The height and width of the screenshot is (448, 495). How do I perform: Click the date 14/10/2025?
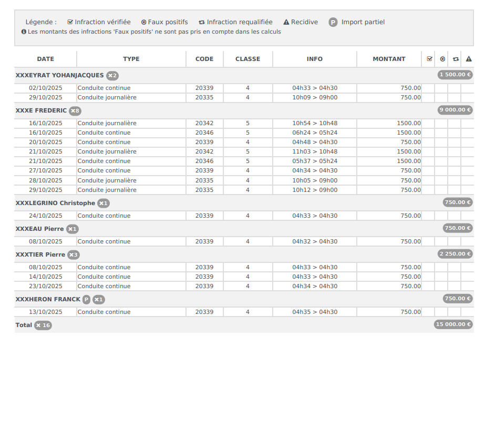pyautogui.click(x=46, y=277)
